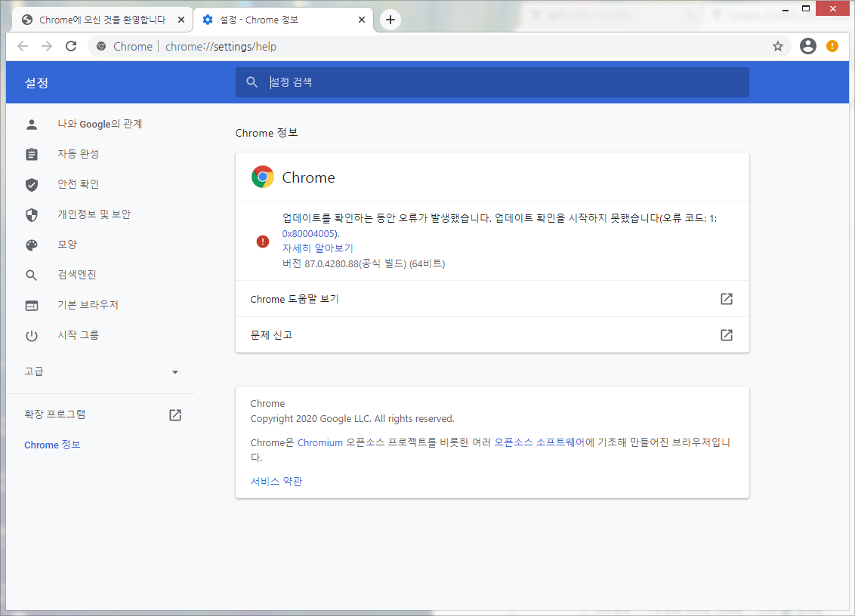Open the '시작 그룹' settings section
This screenshot has width=855, height=616.
78,335
